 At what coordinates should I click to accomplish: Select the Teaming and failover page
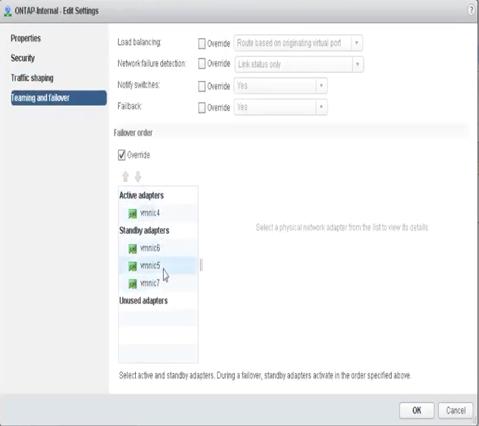click(59, 98)
